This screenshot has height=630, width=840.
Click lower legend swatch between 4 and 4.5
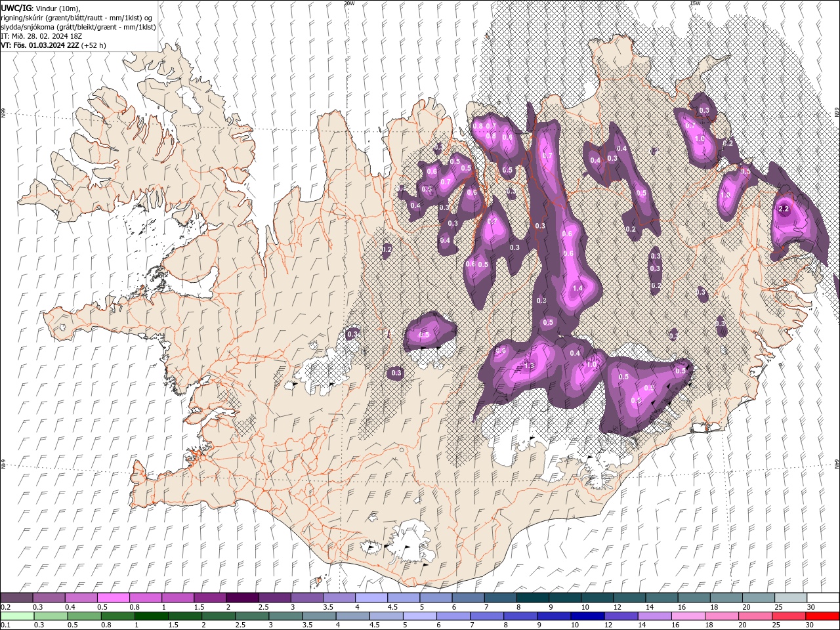tap(353, 616)
